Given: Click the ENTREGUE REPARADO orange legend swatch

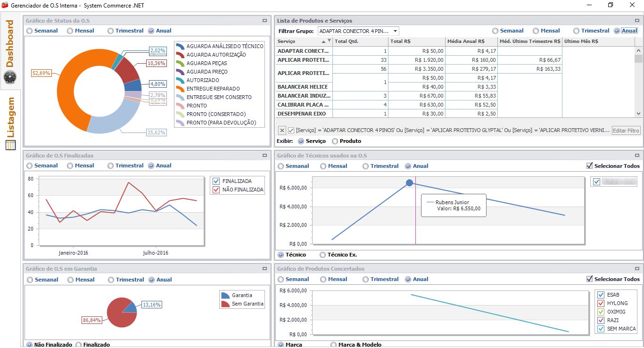Looking at the screenshot, I should (180, 89).
